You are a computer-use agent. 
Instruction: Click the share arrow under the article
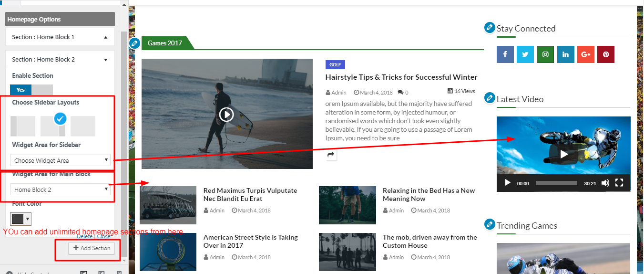(x=331, y=155)
